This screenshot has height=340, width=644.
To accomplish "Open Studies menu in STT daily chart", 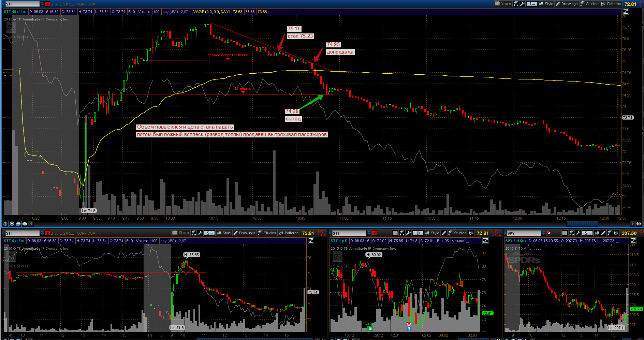I will click(x=457, y=233).
